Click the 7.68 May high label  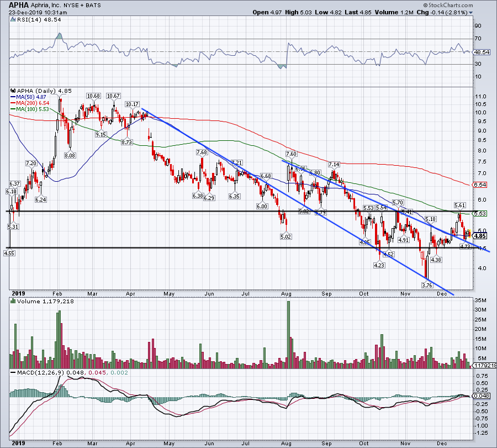202,152
